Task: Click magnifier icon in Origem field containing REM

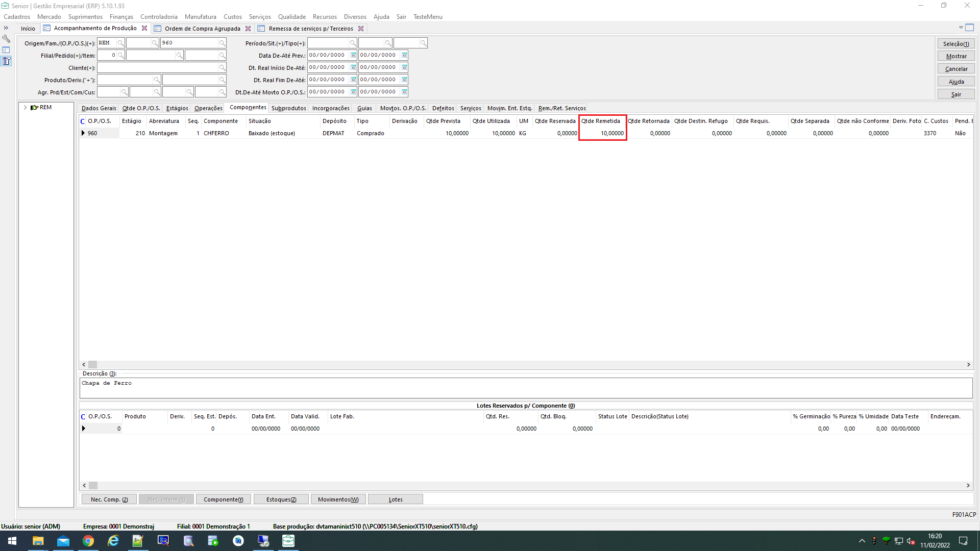Action: point(120,43)
